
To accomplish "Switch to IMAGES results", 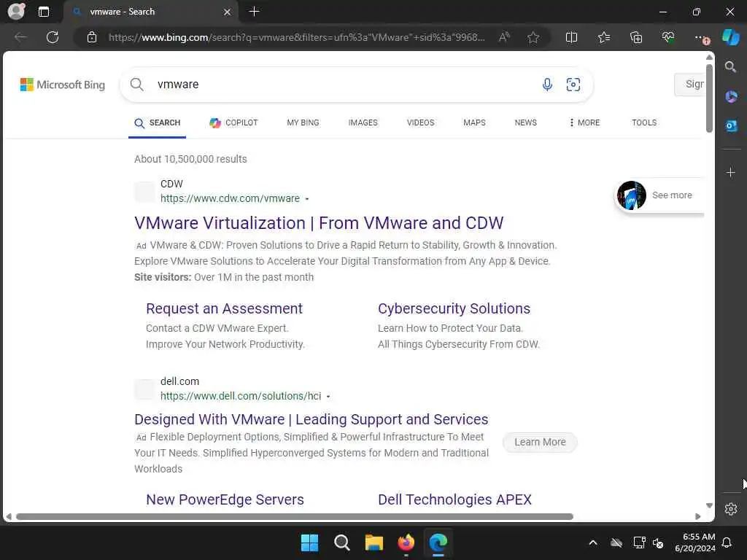I will pyautogui.click(x=363, y=122).
